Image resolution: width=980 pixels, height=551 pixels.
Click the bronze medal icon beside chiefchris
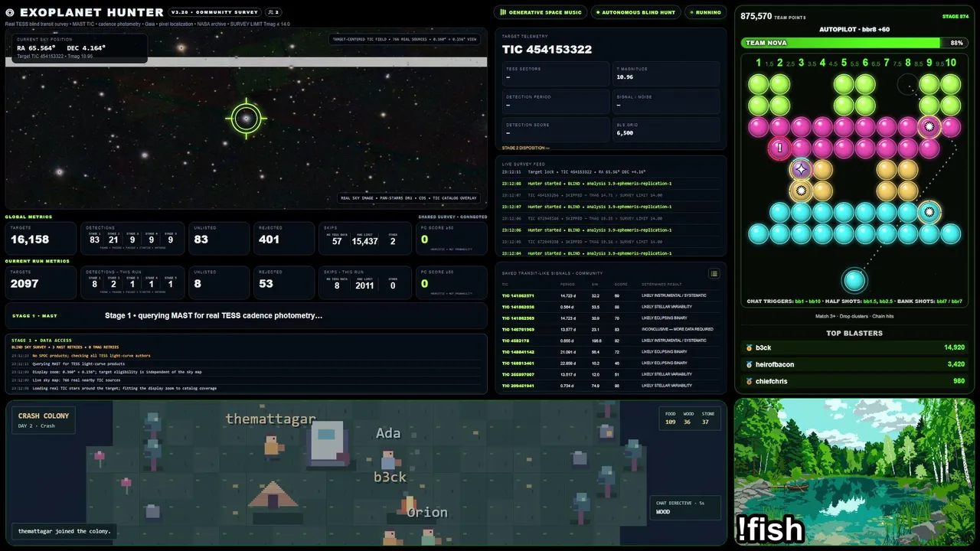point(750,381)
